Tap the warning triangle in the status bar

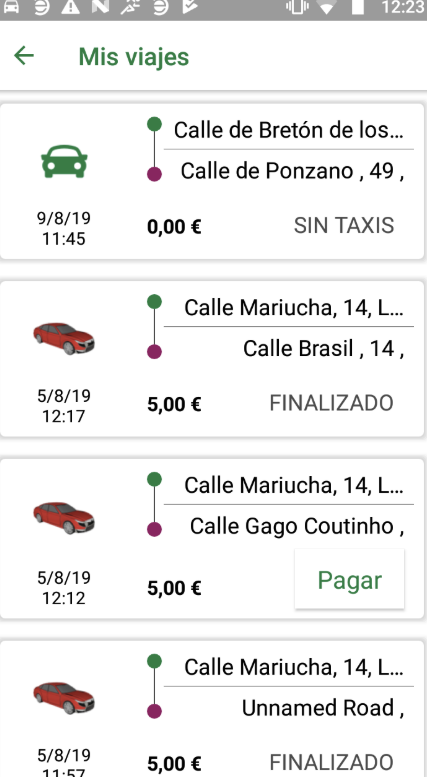[70, 7]
